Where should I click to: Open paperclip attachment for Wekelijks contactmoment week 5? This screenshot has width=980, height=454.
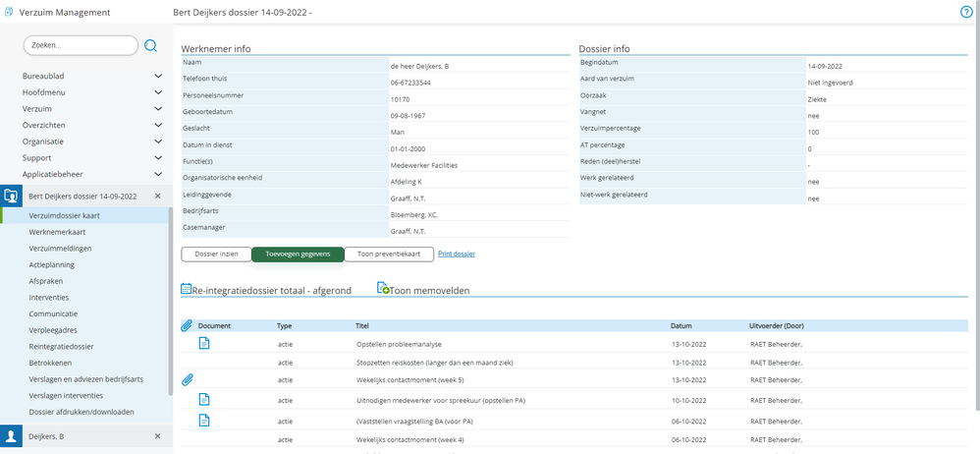(x=188, y=379)
